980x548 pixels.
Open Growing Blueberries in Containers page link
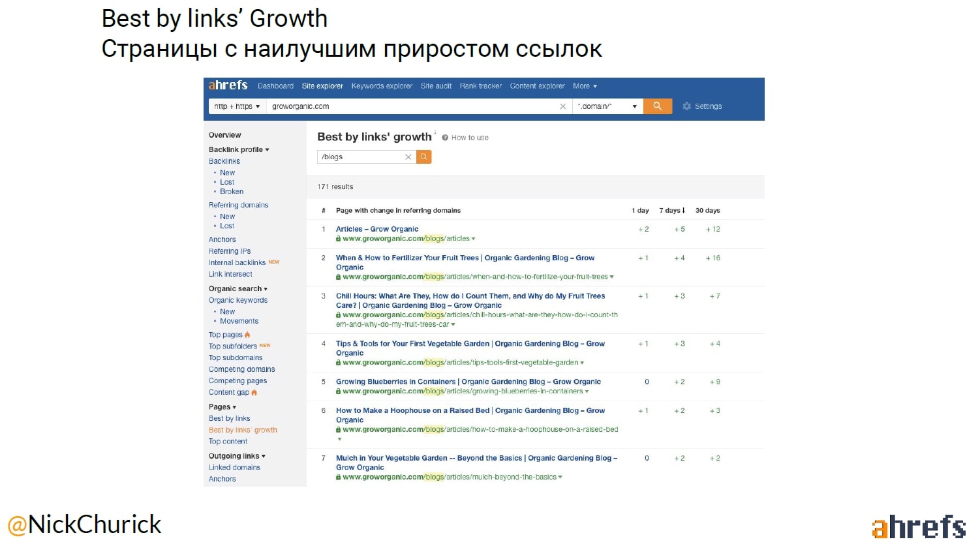468,382
